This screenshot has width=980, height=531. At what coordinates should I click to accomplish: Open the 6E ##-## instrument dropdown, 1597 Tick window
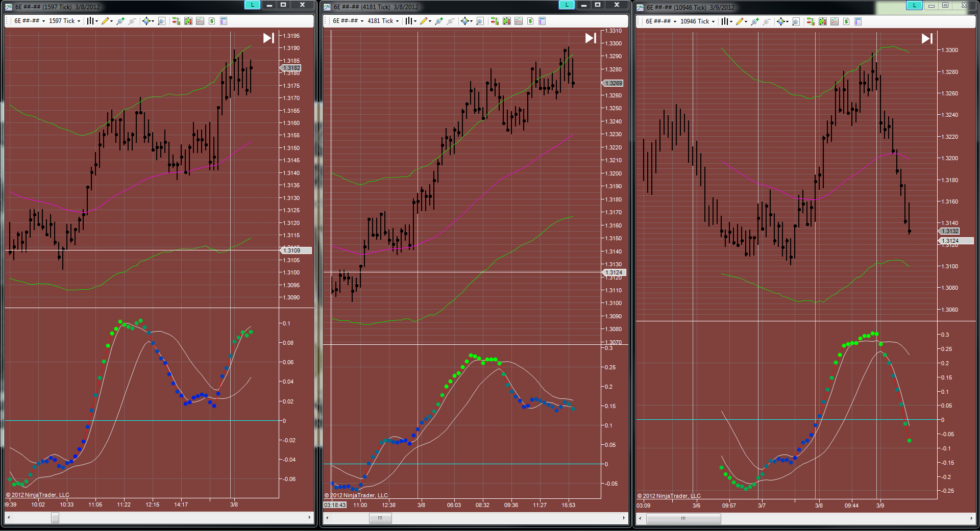tap(30, 21)
